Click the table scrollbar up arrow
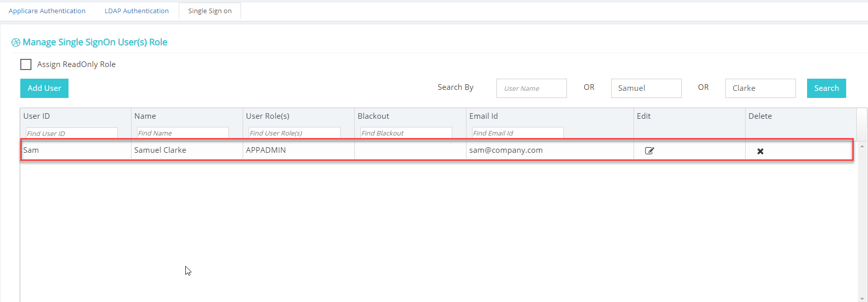Screen dimensions: 868x302 (862, 146)
